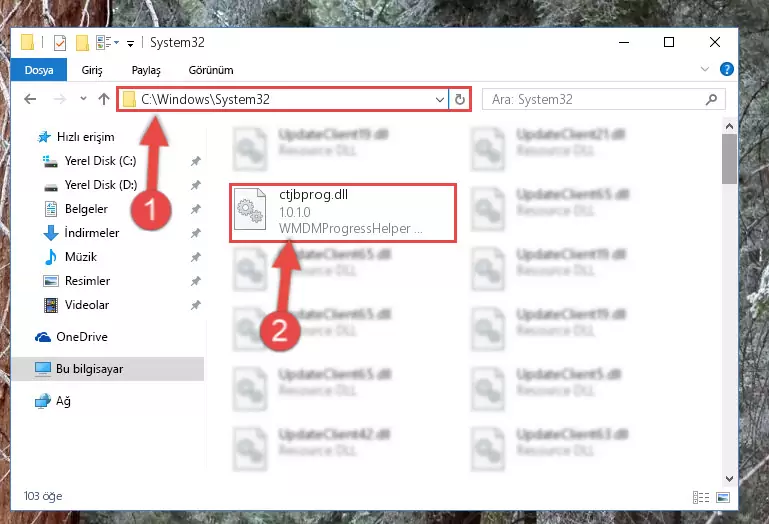Expand the address bar history dropdown

coord(439,100)
